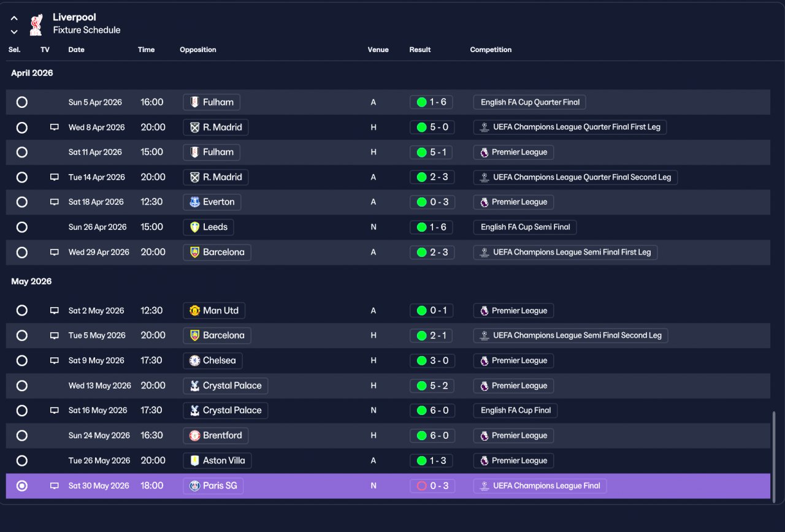Sort by Venue column header
Screen dimensions: 785x532
click(x=378, y=50)
